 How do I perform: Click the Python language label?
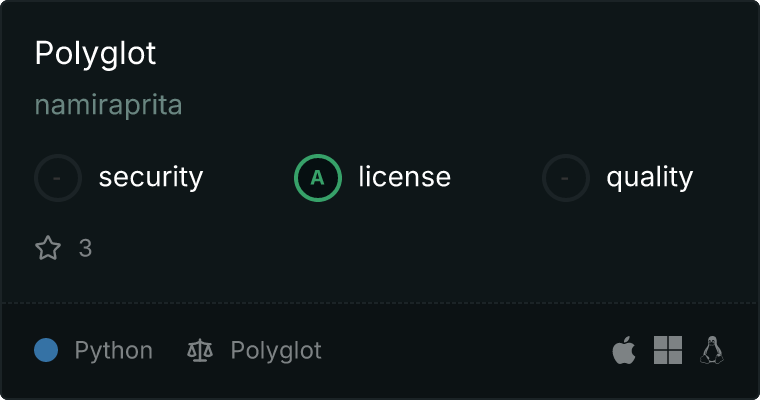point(113,351)
